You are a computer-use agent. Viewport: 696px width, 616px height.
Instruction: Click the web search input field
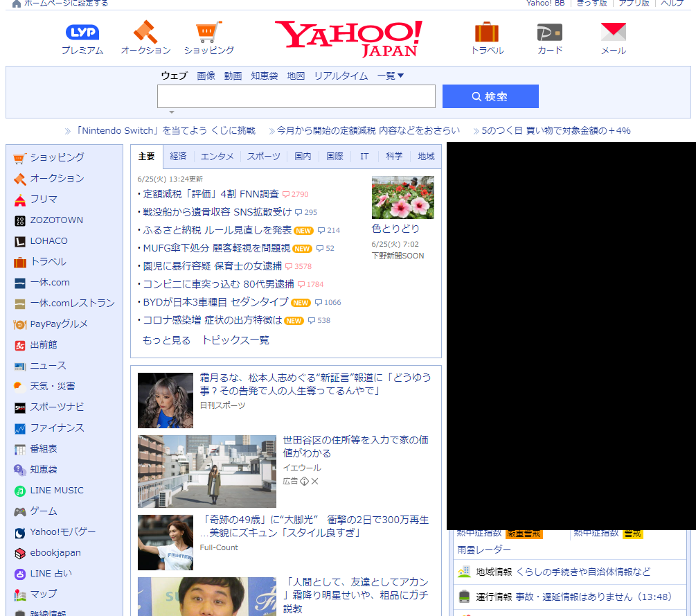pyautogui.click(x=296, y=96)
